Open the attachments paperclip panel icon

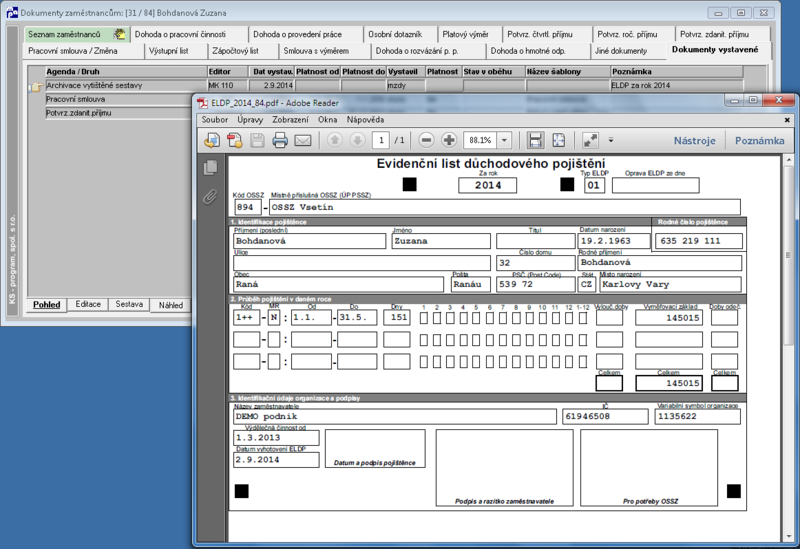(210, 196)
